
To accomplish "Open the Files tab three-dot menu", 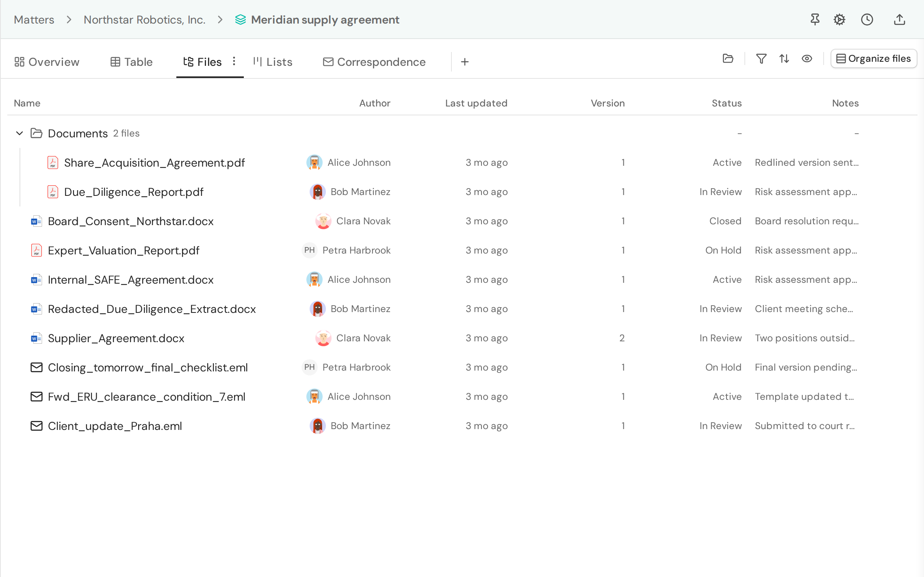I will 234,61.
